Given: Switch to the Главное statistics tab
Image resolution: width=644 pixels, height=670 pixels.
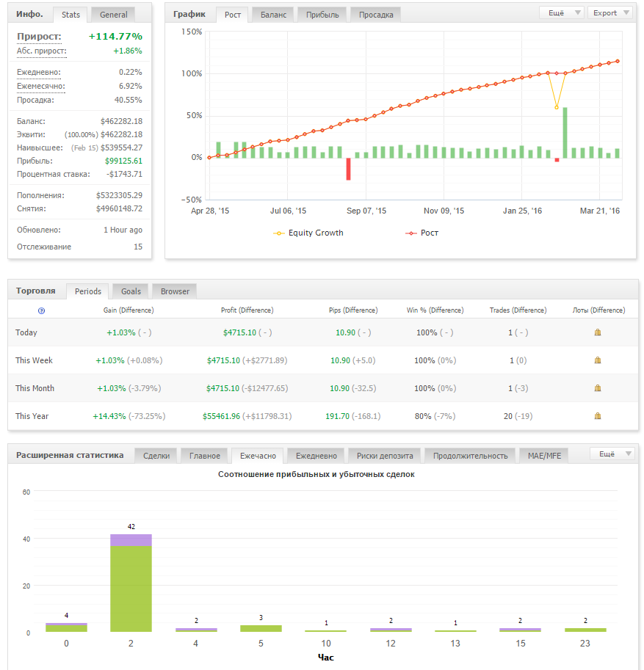Looking at the screenshot, I should click(204, 456).
